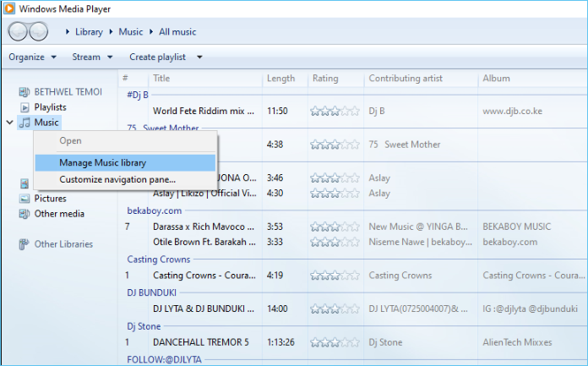Expand the Create playlist dropdown arrow

tap(199, 57)
